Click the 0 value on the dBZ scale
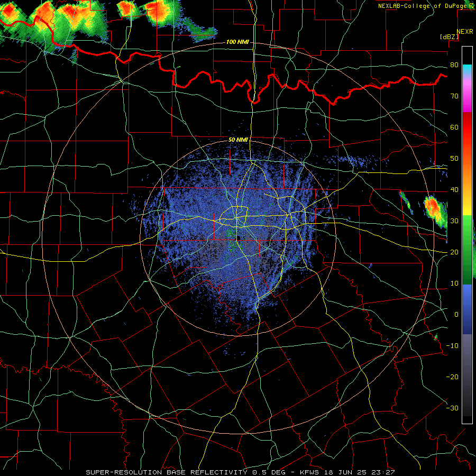 coord(456,315)
